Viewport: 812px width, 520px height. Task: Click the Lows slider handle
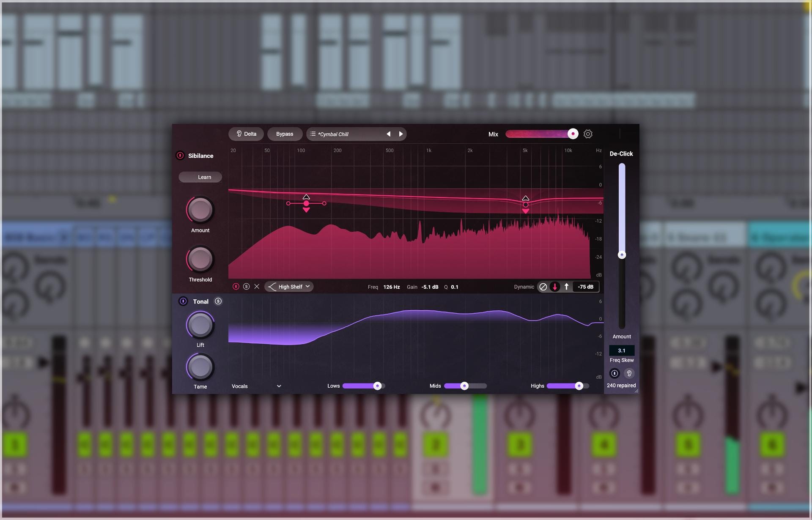click(377, 386)
